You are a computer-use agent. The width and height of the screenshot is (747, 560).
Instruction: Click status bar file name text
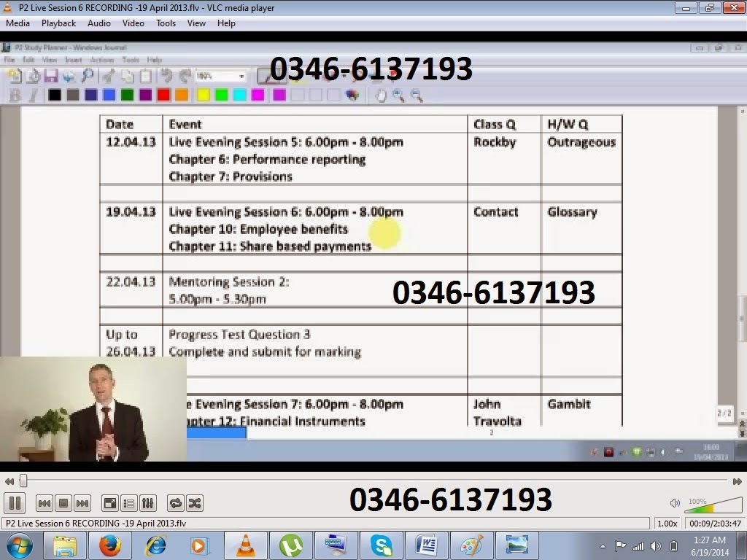96,524
